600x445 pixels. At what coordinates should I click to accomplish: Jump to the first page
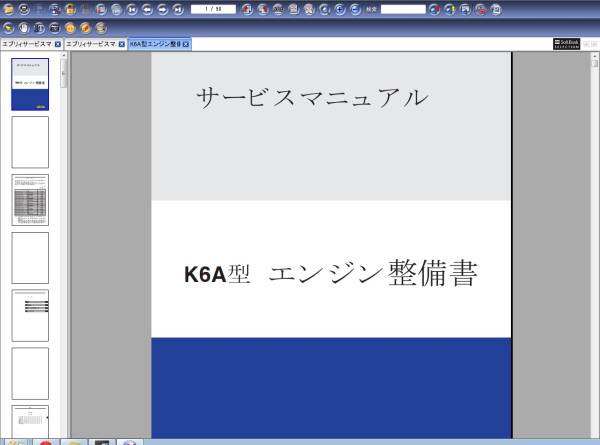point(132,9)
